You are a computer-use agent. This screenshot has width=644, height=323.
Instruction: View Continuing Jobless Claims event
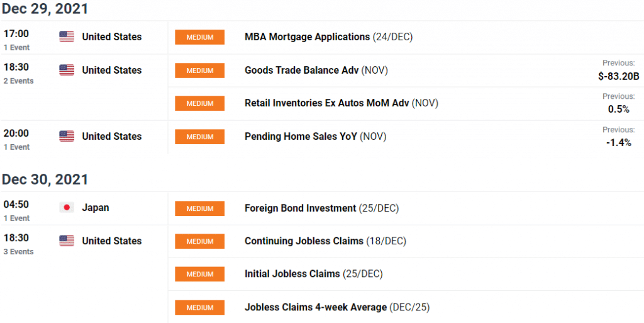pyautogui.click(x=304, y=241)
